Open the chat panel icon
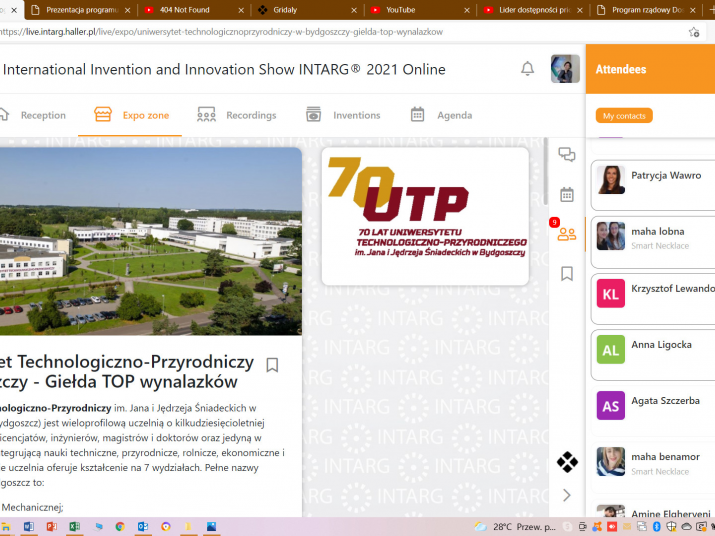The width and height of the screenshot is (715, 536). coord(567,155)
